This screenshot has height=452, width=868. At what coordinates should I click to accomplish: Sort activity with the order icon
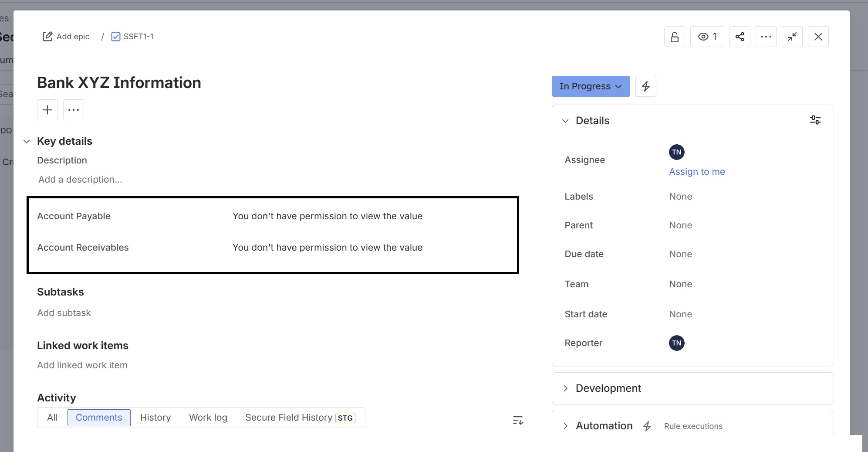[517, 420]
